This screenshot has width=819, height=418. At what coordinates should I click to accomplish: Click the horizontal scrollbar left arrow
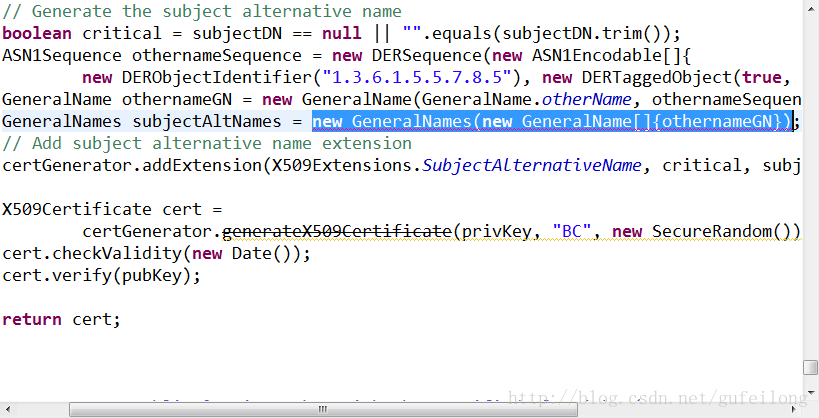[x=6, y=409]
